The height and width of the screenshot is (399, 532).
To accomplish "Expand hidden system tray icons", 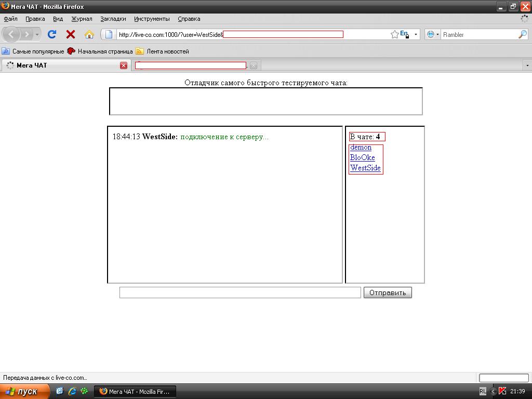I will [493, 391].
